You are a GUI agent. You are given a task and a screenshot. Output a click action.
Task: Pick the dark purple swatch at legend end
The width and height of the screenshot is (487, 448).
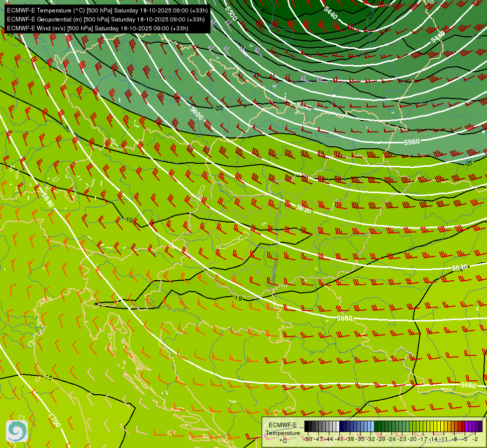point(481,426)
